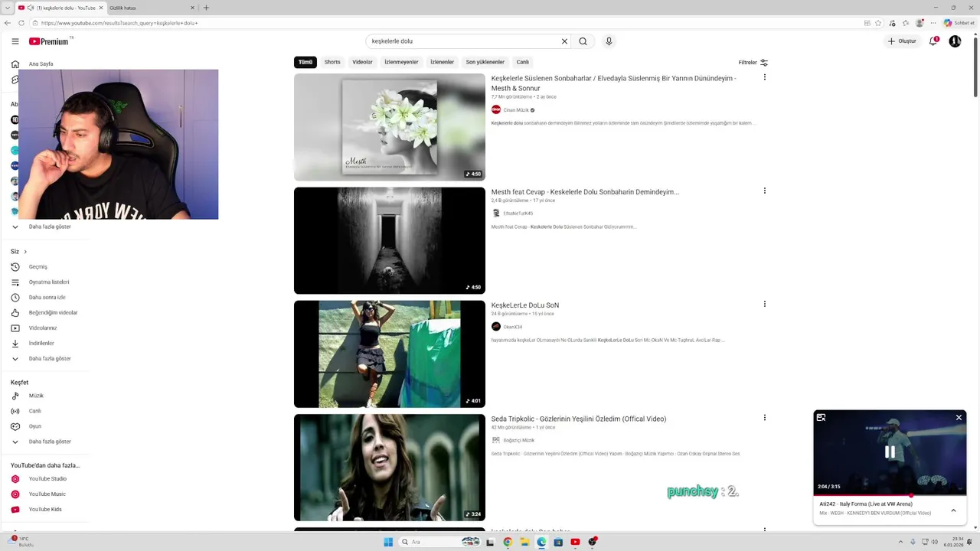Click the Oluştur create button
This screenshot has width=980, height=551.
tap(902, 41)
